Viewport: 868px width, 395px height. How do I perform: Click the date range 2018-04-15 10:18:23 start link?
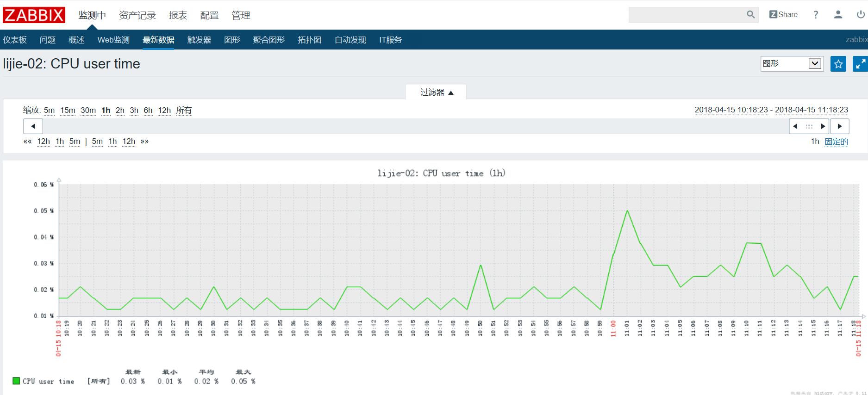click(731, 110)
